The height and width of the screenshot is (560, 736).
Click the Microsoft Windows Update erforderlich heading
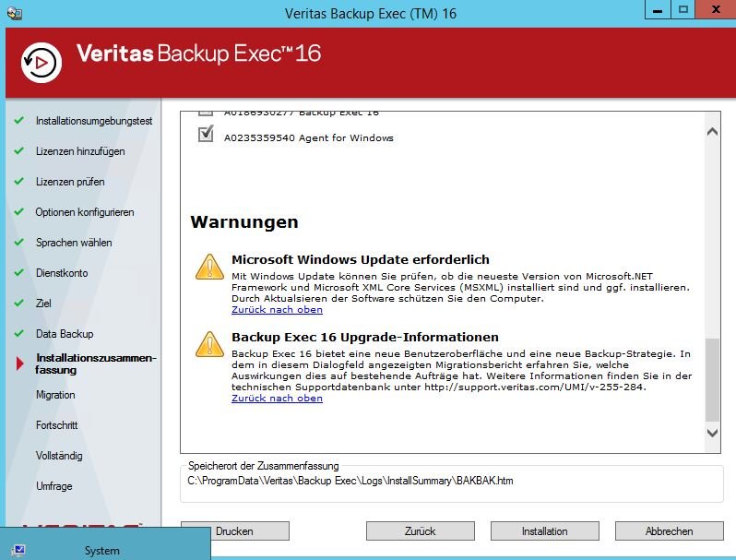click(x=361, y=259)
